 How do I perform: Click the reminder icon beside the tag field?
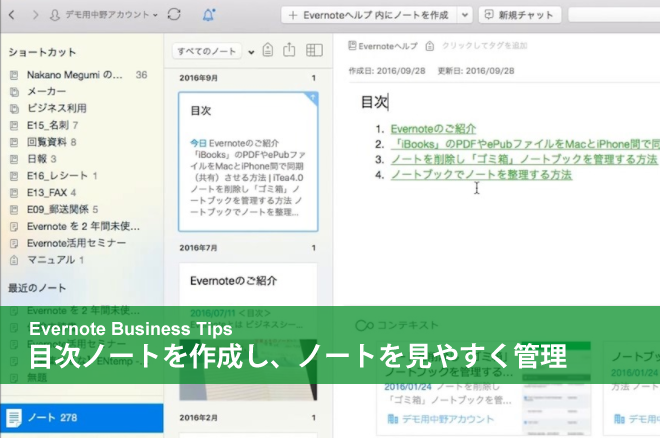pyautogui.click(x=430, y=46)
